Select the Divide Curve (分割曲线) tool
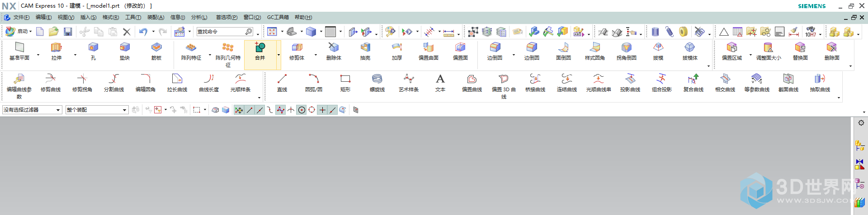This screenshot has width=868, height=215. click(114, 83)
